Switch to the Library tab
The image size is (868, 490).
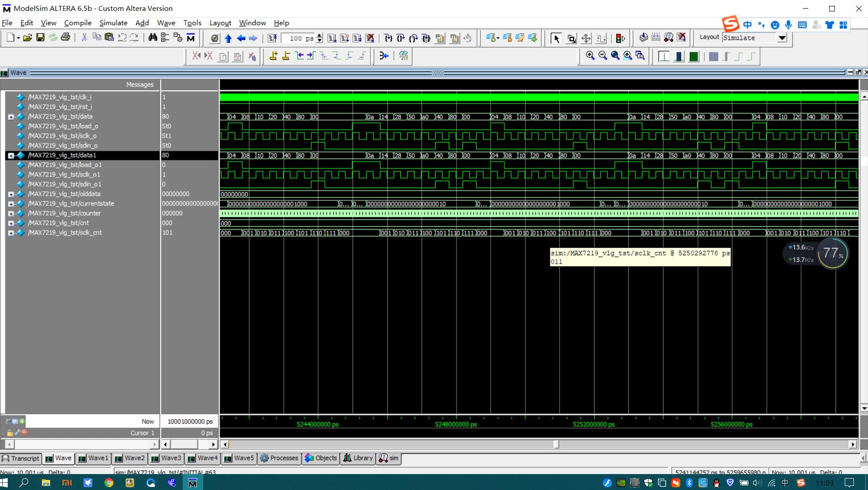(x=358, y=458)
